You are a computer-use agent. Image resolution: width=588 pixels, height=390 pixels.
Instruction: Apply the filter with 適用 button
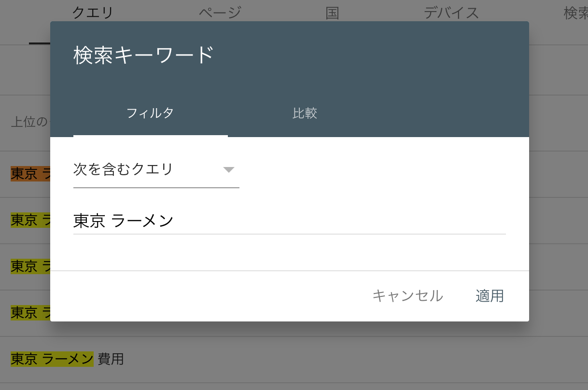[490, 296]
